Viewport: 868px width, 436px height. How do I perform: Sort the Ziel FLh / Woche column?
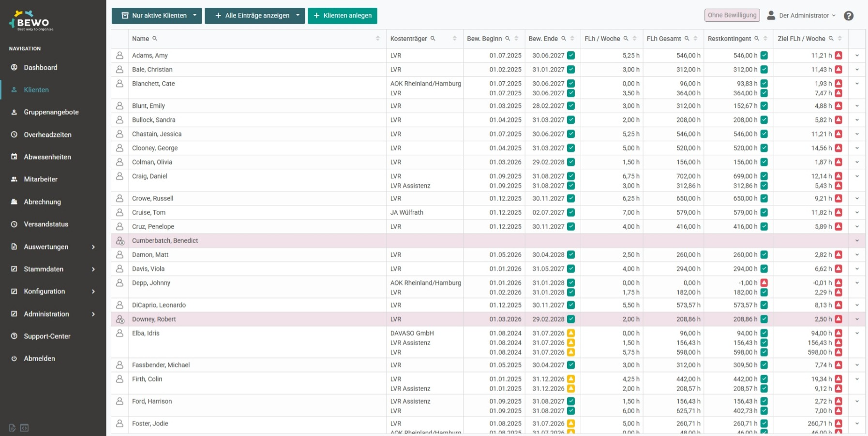(x=840, y=39)
